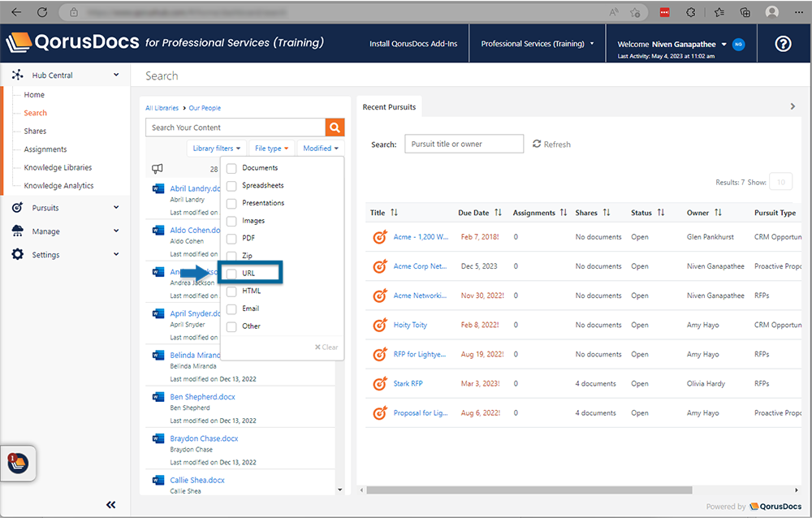Click the orange search magnifier button
Screen dimensions: 812x518
coord(335,127)
